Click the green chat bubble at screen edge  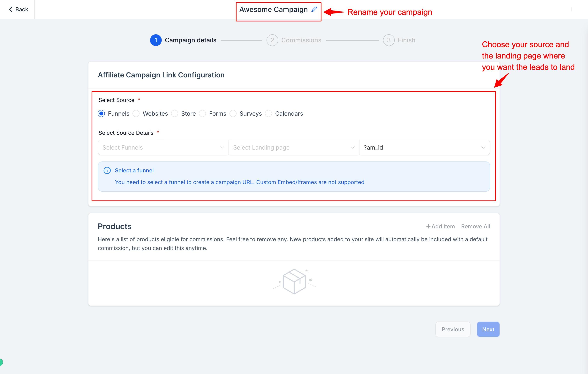tap(1, 362)
